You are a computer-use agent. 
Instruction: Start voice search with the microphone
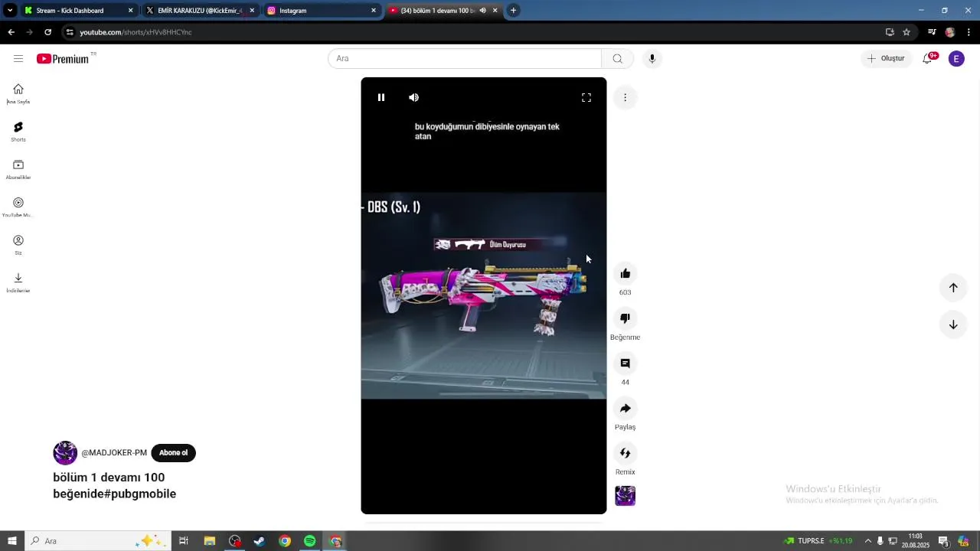[652, 58]
